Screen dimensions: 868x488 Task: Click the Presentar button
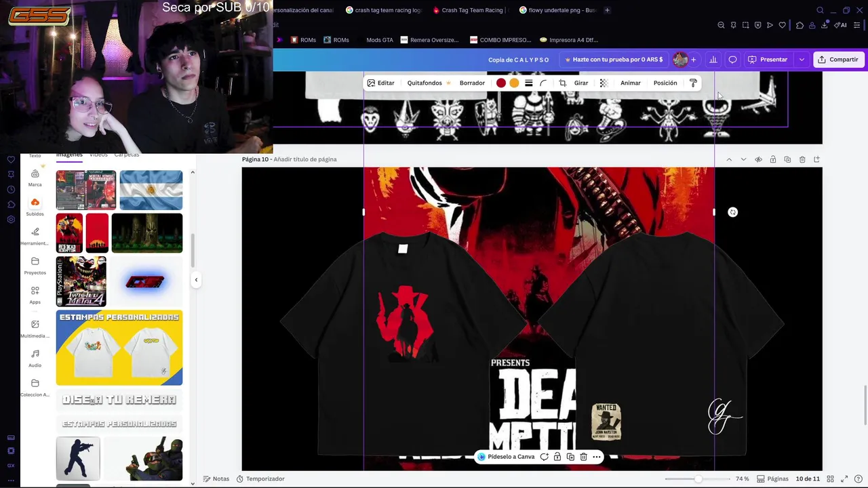point(768,60)
